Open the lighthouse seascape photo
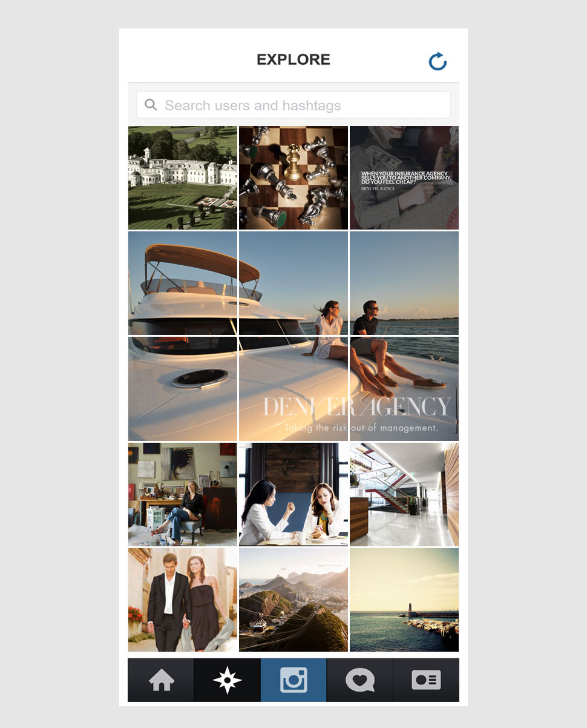 click(404, 600)
